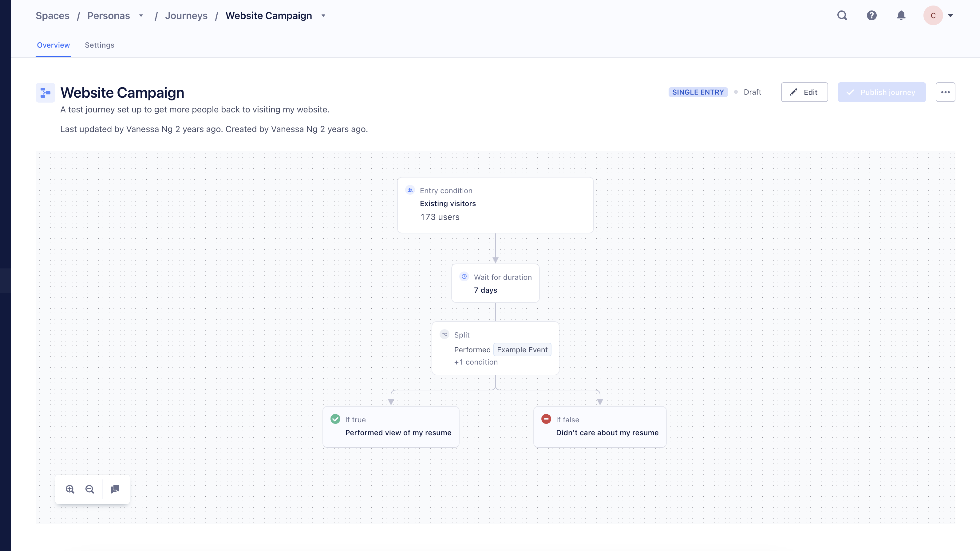
Task: Select the Wait for duration node
Action: 495,283
